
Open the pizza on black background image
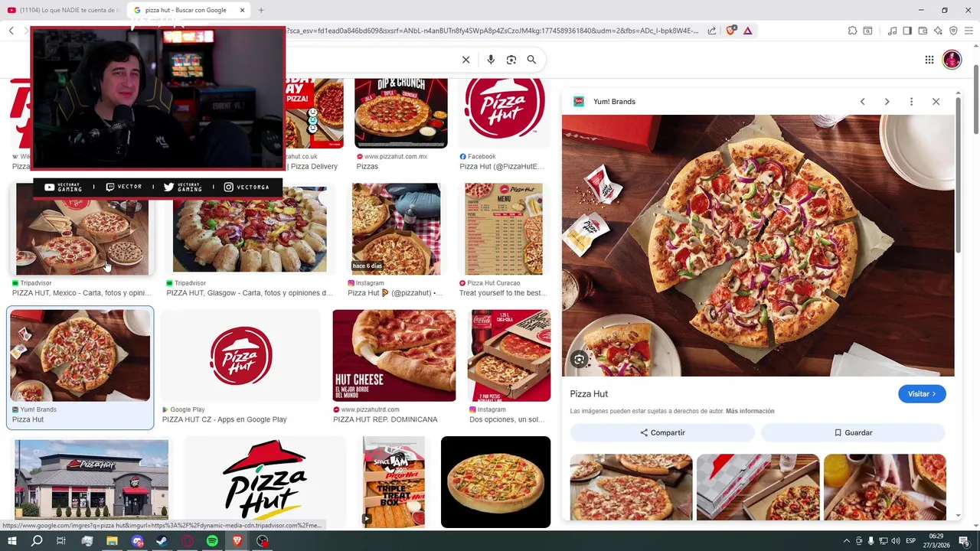[x=495, y=482]
